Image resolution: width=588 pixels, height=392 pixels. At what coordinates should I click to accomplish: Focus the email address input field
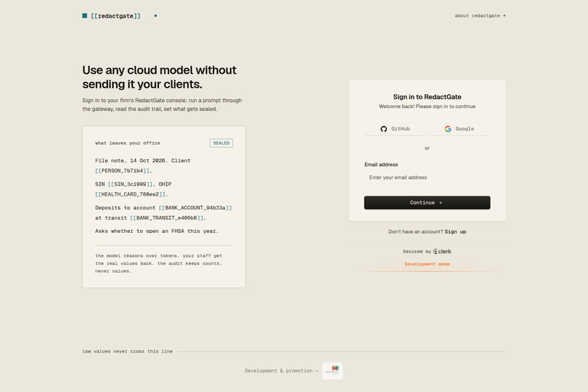point(427,177)
